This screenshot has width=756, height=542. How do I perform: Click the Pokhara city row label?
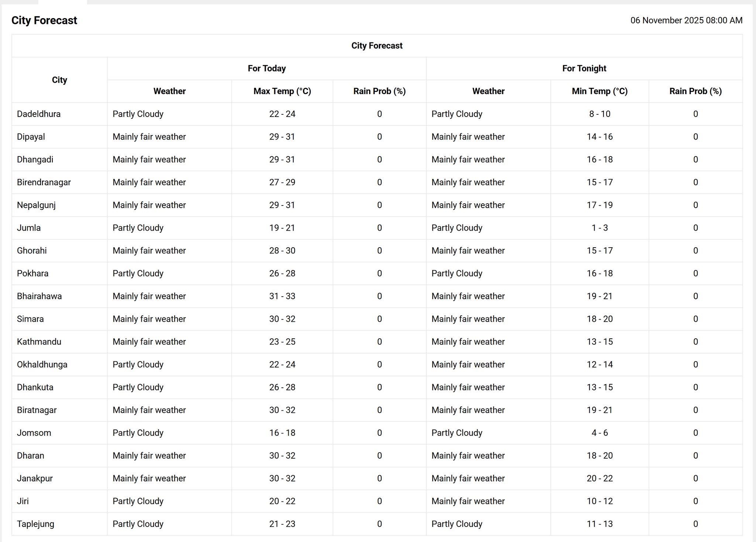click(x=32, y=273)
